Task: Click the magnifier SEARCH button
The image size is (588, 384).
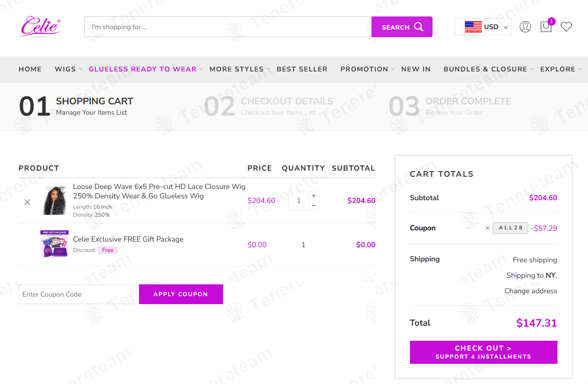Action: point(402,27)
